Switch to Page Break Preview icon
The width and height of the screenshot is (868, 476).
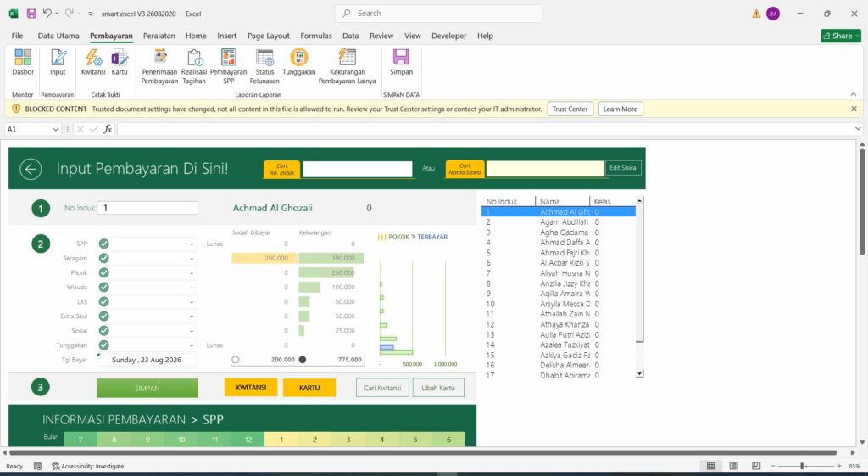coord(755,466)
